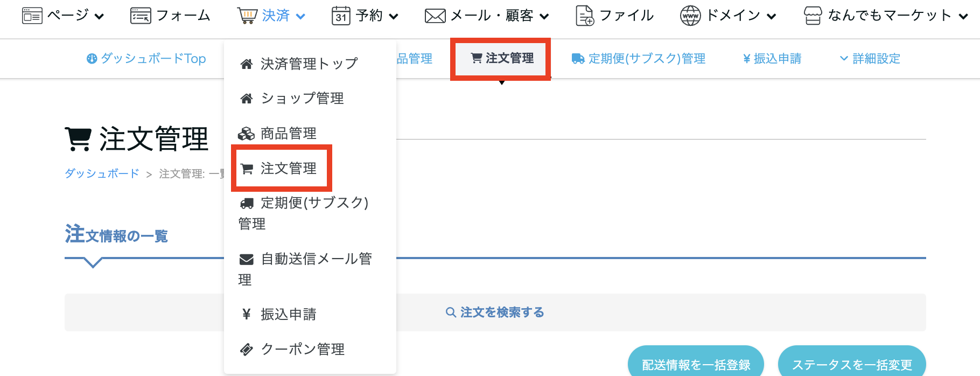Click the ファイル document icon
The width and height of the screenshot is (980, 376).
585,16
